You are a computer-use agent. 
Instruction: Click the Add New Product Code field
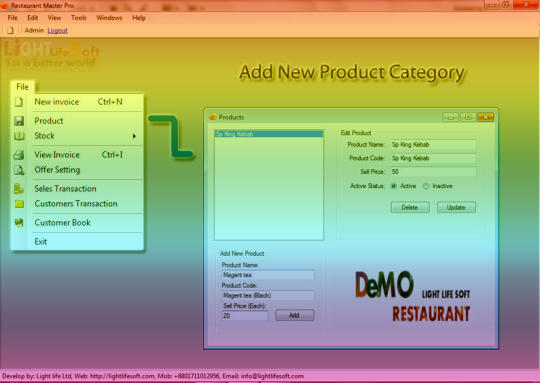click(268, 295)
